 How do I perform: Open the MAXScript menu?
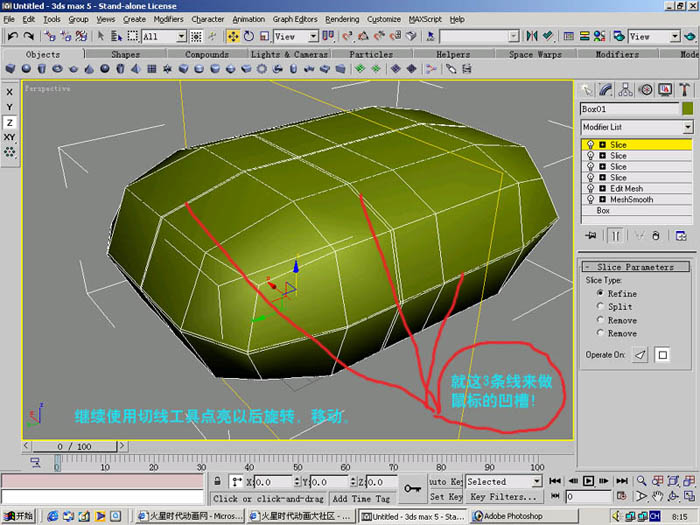425,19
